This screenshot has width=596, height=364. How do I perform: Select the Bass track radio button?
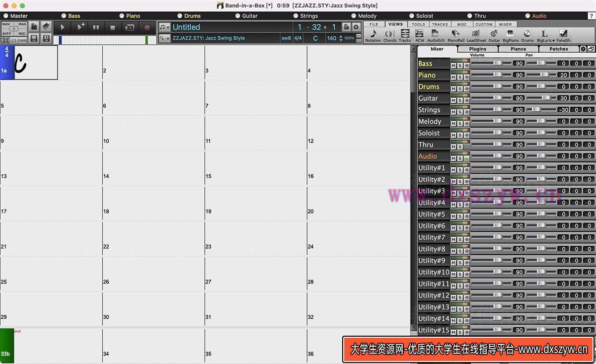tap(64, 16)
